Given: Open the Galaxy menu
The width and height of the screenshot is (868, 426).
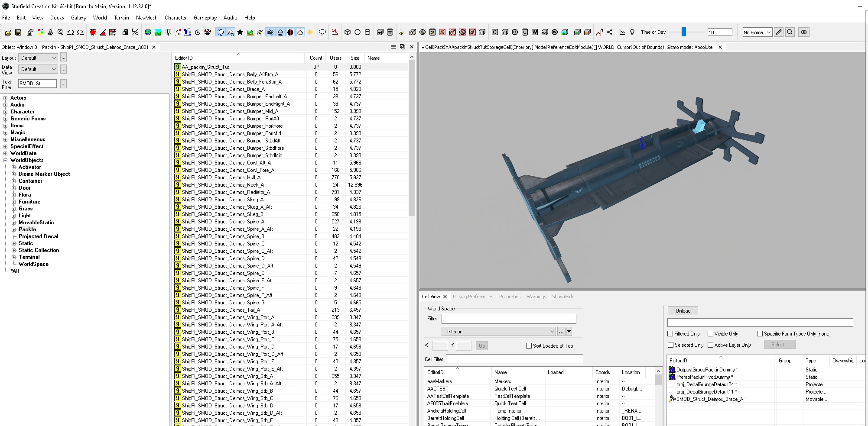Looking at the screenshot, I should click(x=79, y=18).
